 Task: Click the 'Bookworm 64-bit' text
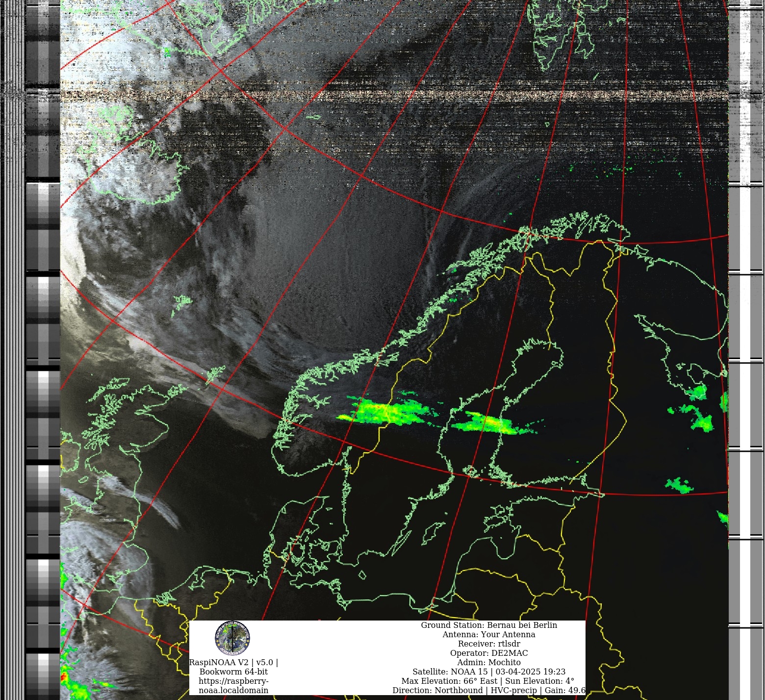point(233,672)
